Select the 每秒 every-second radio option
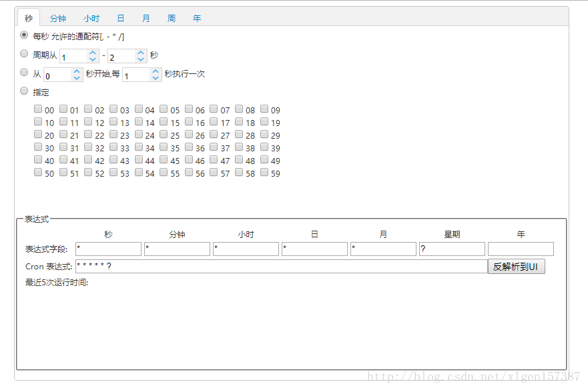 tap(24, 35)
